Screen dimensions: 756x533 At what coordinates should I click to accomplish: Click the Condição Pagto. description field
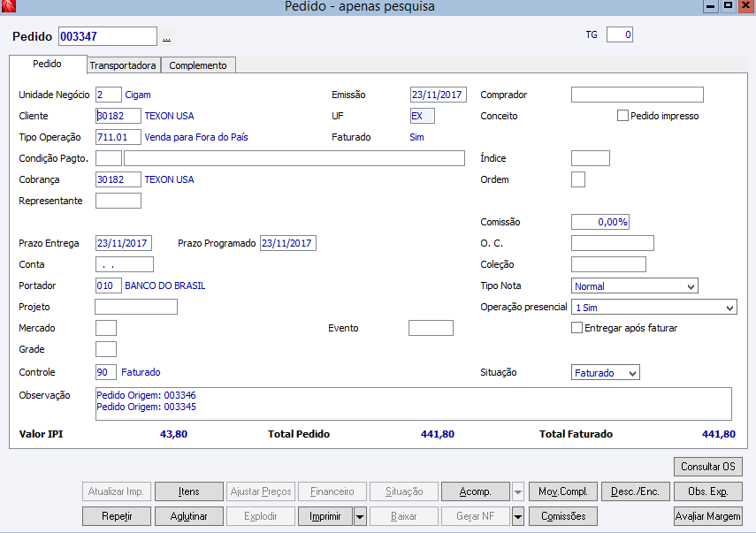pyautogui.click(x=294, y=158)
